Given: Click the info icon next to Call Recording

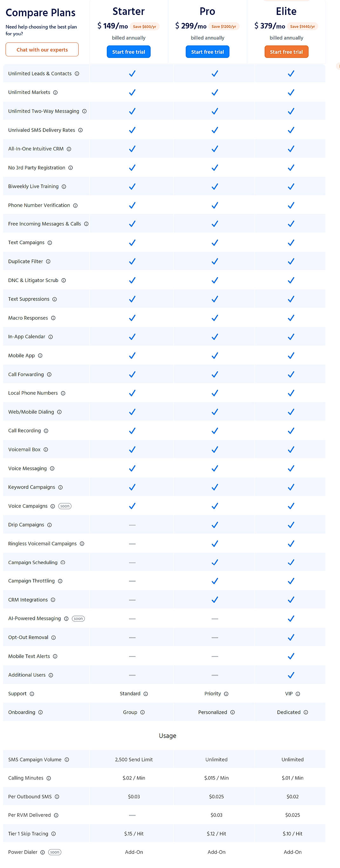Looking at the screenshot, I should 46,431.
